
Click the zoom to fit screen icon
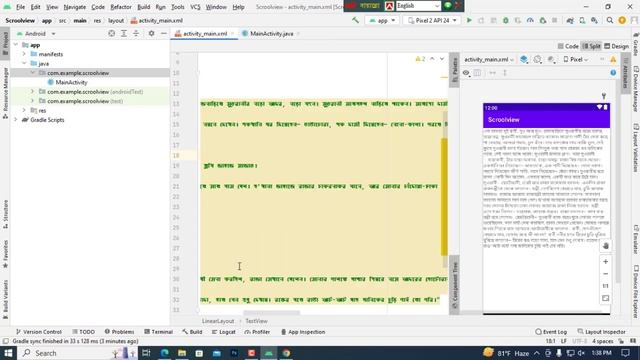(606, 298)
